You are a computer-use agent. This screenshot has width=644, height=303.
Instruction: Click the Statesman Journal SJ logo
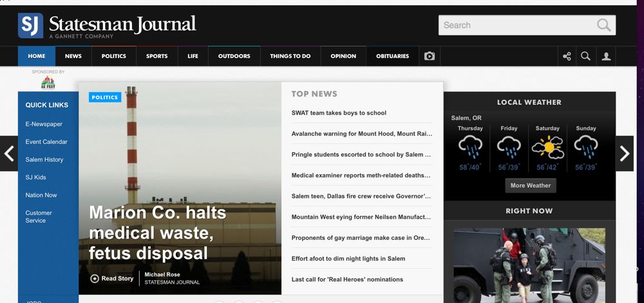pos(30,26)
